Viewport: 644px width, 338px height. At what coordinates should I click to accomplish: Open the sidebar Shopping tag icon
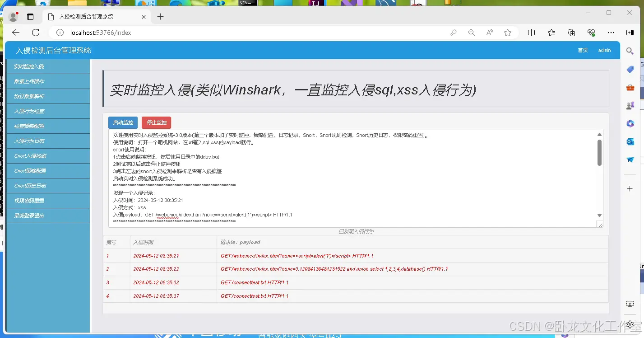coord(630,70)
